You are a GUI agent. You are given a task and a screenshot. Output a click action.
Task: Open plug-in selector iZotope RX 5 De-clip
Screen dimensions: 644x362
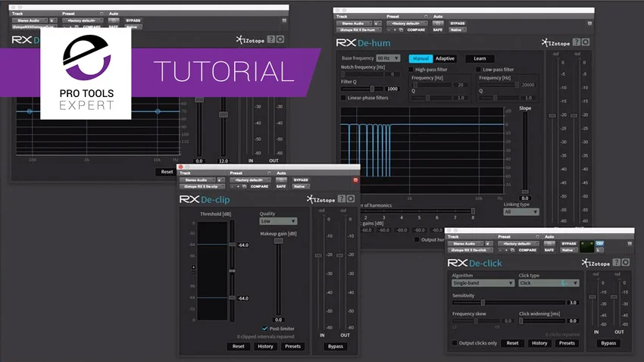[202, 187]
